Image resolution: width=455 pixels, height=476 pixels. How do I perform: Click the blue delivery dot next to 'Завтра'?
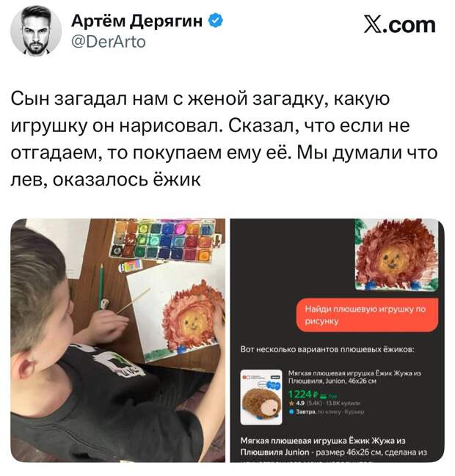pos(291,412)
